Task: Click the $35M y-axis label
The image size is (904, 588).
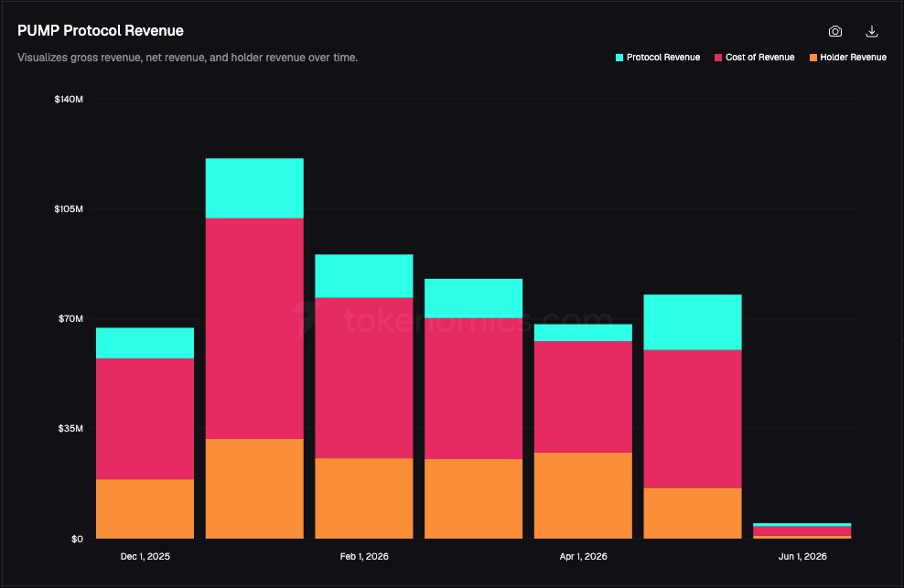Action: click(70, 428)
